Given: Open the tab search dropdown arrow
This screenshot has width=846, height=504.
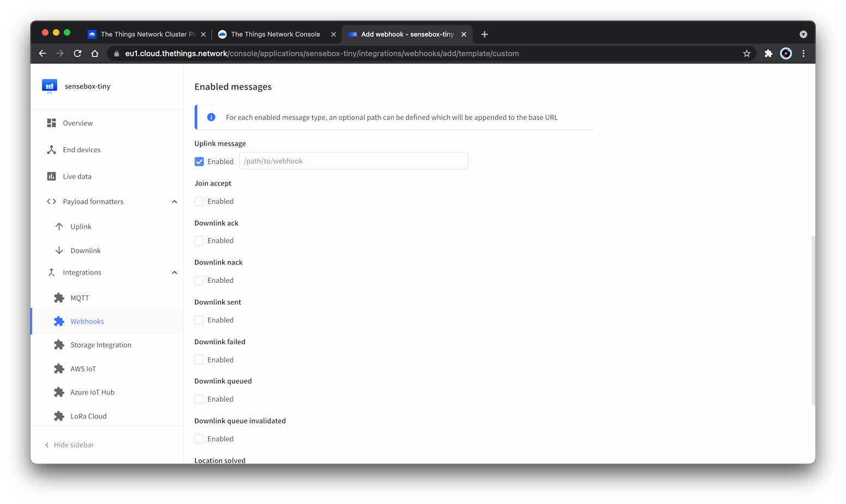Looking at the screenshot, I should coord(803,34).
